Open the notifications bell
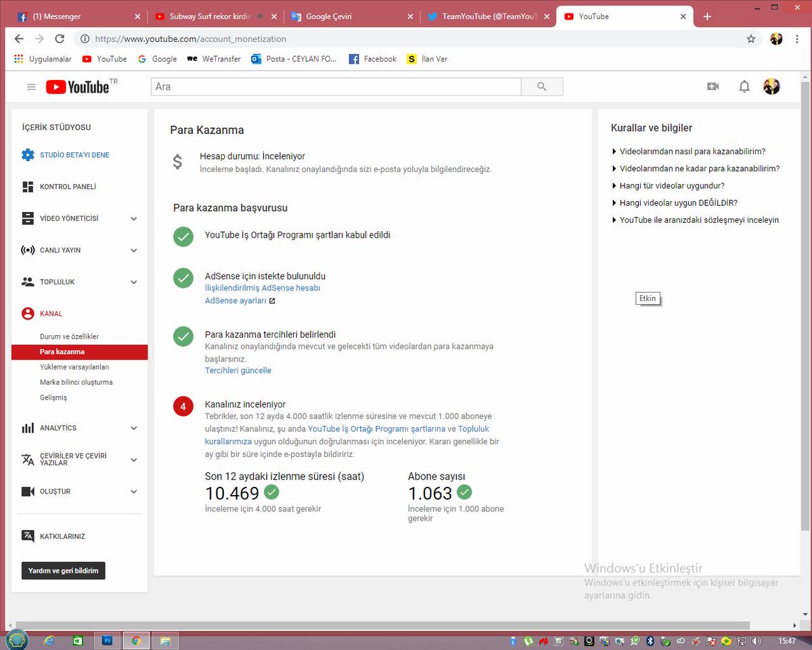The height and width of the screenshot is (650, 812). [744, 87]
